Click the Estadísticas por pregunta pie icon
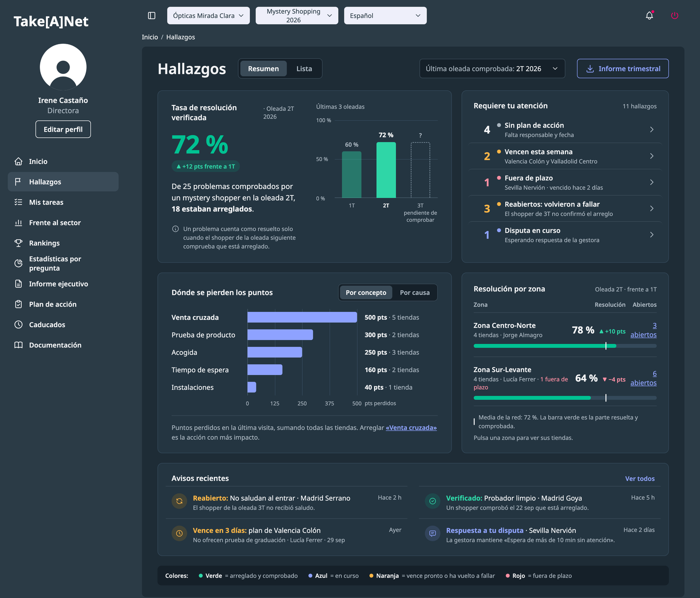The width and height of the screenshot is (700, 598). click(18, 263)
